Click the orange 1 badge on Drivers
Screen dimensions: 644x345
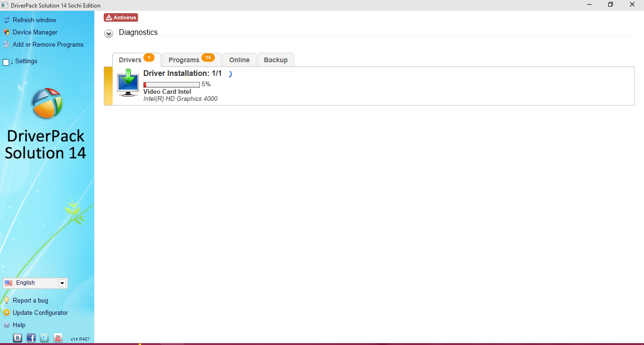click(149, 57)
